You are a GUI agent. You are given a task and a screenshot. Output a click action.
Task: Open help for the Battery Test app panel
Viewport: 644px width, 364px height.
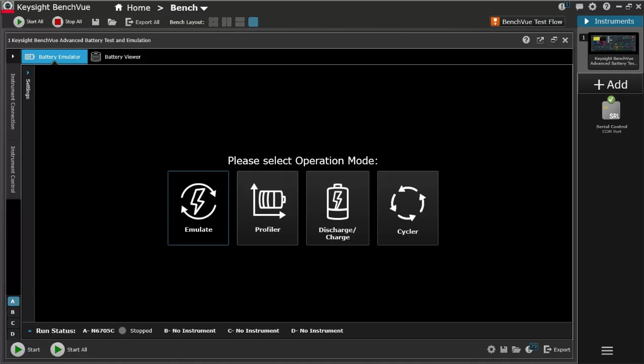point(526,40)
